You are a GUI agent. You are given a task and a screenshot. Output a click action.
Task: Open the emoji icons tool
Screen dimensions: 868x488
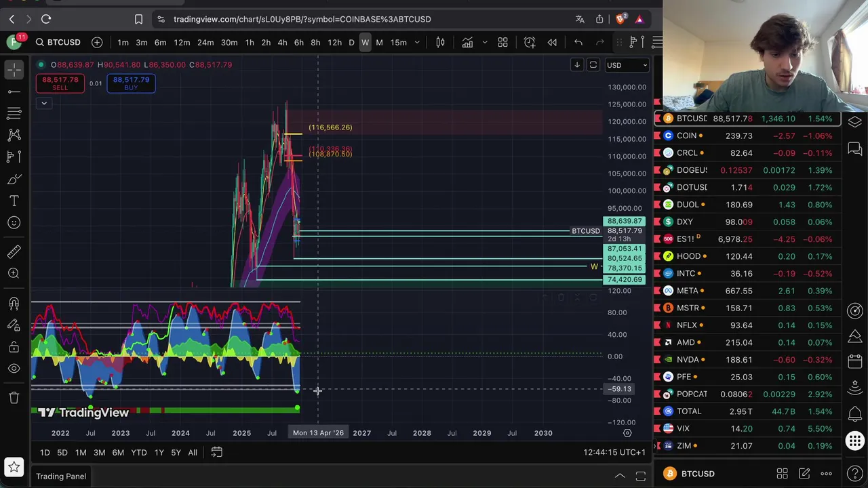(14, 222)
